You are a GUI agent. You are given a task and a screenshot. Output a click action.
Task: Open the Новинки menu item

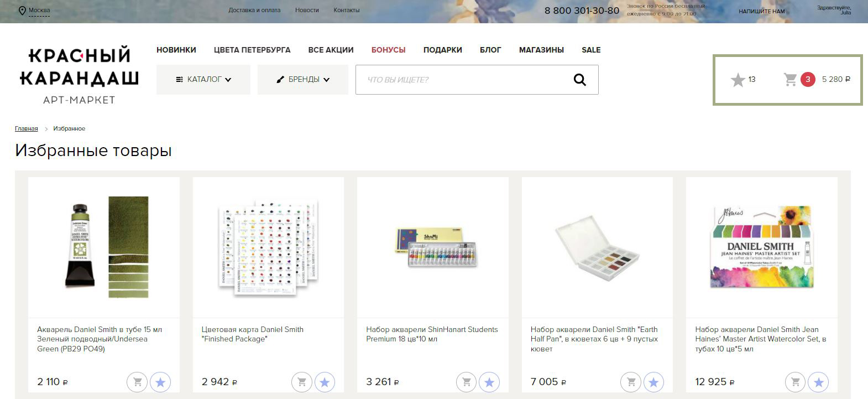point(176,50)
